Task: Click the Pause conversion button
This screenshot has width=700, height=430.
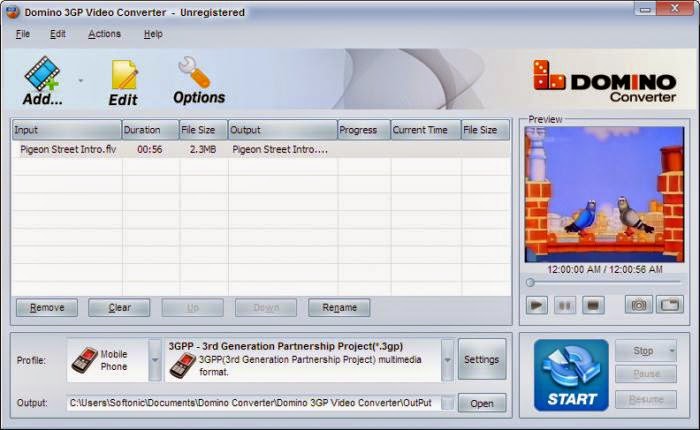Action: tap(646, 374)
